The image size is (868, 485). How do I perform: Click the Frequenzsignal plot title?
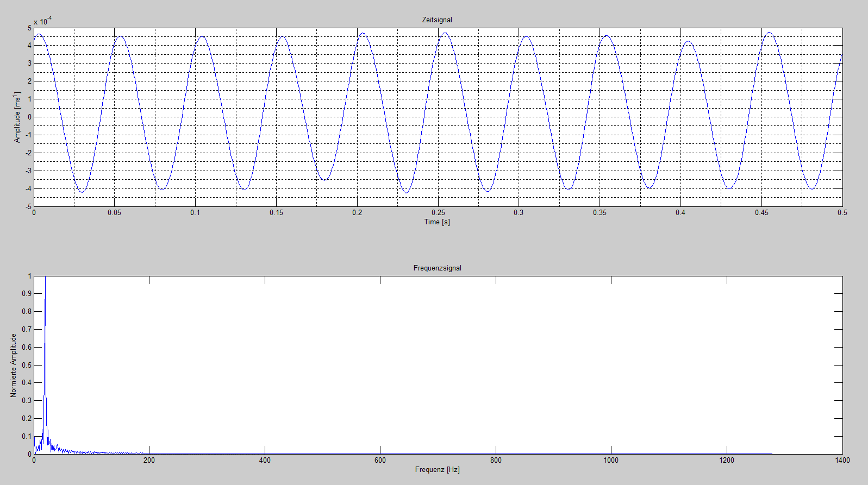(437, 268)
